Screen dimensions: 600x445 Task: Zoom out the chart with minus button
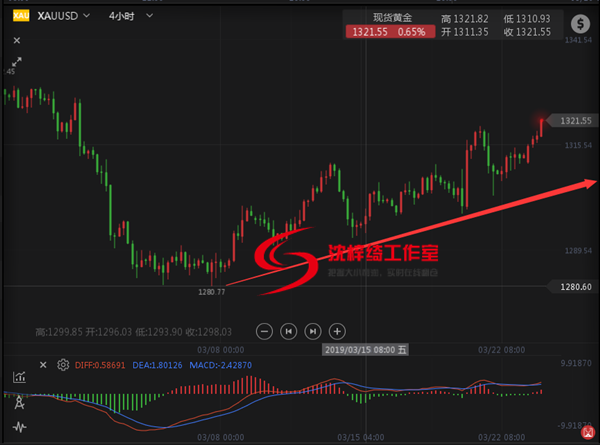(x=264, y=330)
